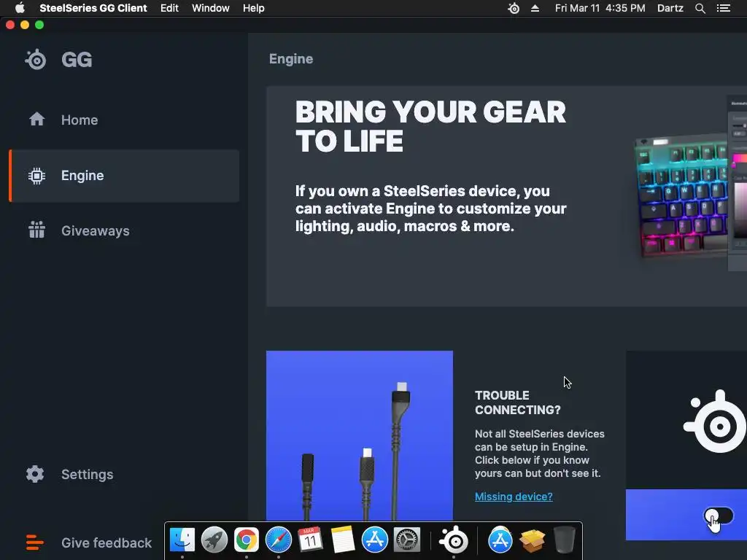Screen dimensions: 747x560
Task: Click the orange feedback lines icon
Action: (x=35, y=542)
